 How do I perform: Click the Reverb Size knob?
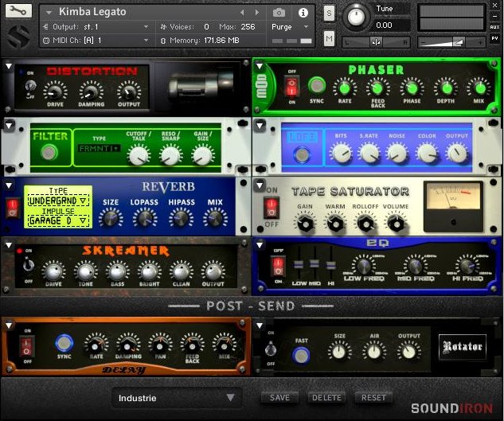pyautogui.click(x=111, y=218)
